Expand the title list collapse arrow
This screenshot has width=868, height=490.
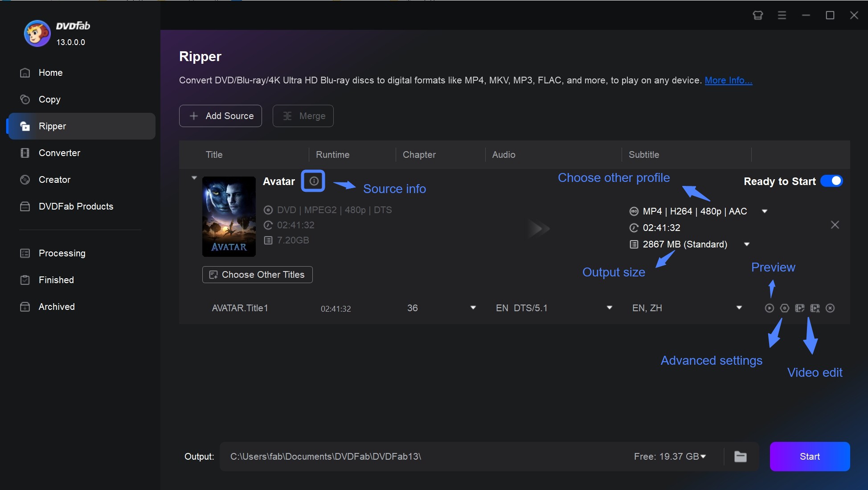(194, 177)
